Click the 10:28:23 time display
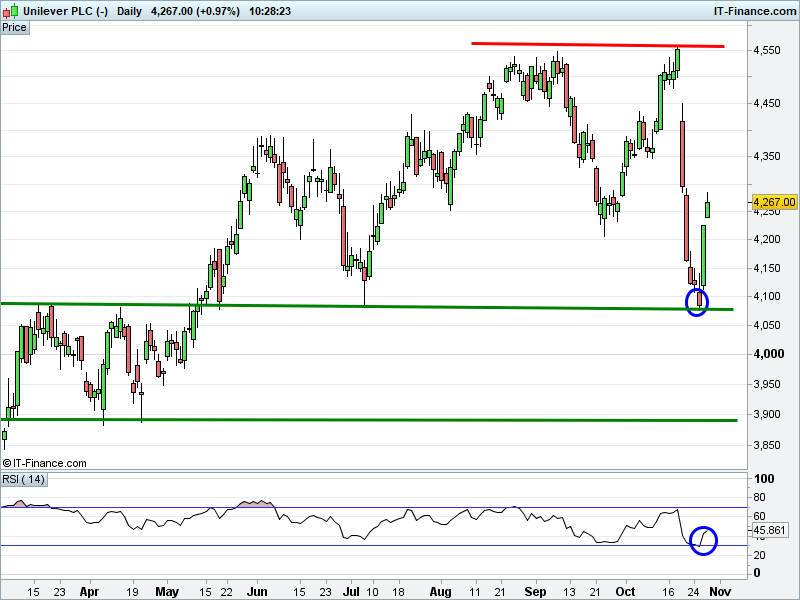This screenshot has height=600, width=800. pos(270,11)
